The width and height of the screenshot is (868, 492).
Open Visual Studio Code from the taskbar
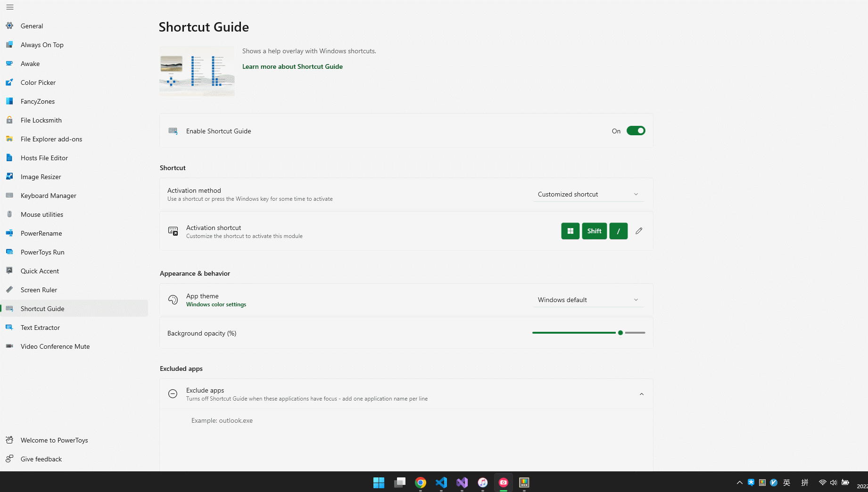pos(441,482)
